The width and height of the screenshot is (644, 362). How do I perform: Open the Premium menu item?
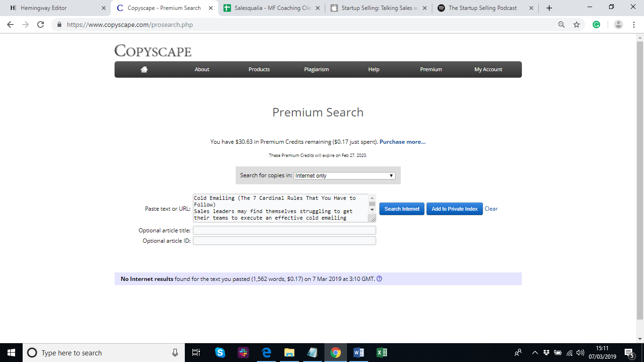(x=431, y=69)
